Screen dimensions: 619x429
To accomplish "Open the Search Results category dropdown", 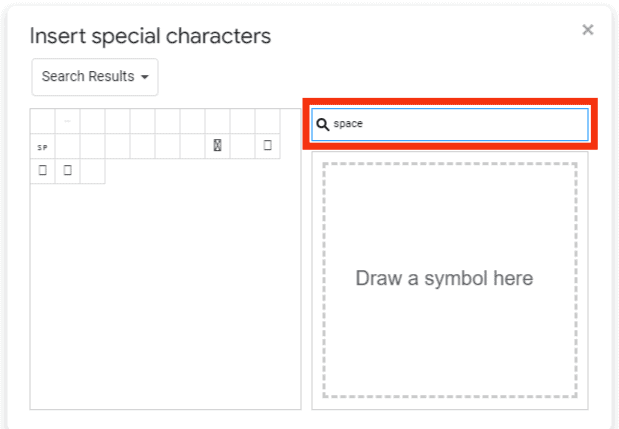I will pos(95,77).
